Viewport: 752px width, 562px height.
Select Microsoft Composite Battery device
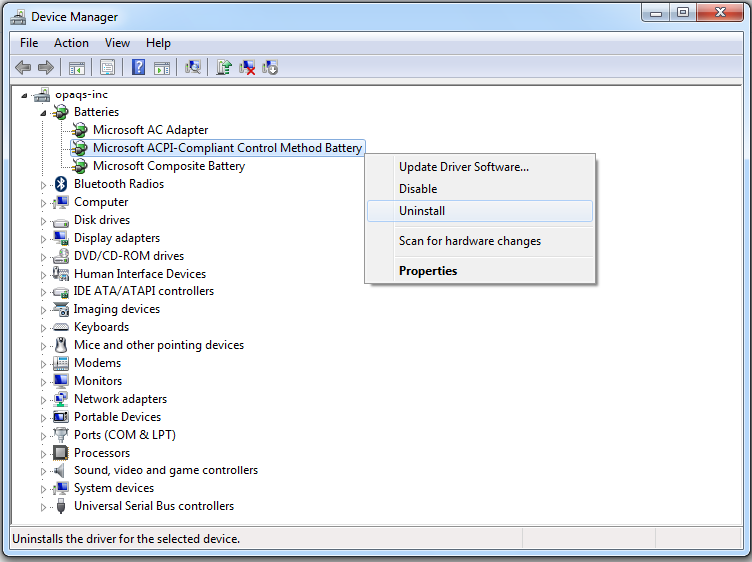(169, 166)
